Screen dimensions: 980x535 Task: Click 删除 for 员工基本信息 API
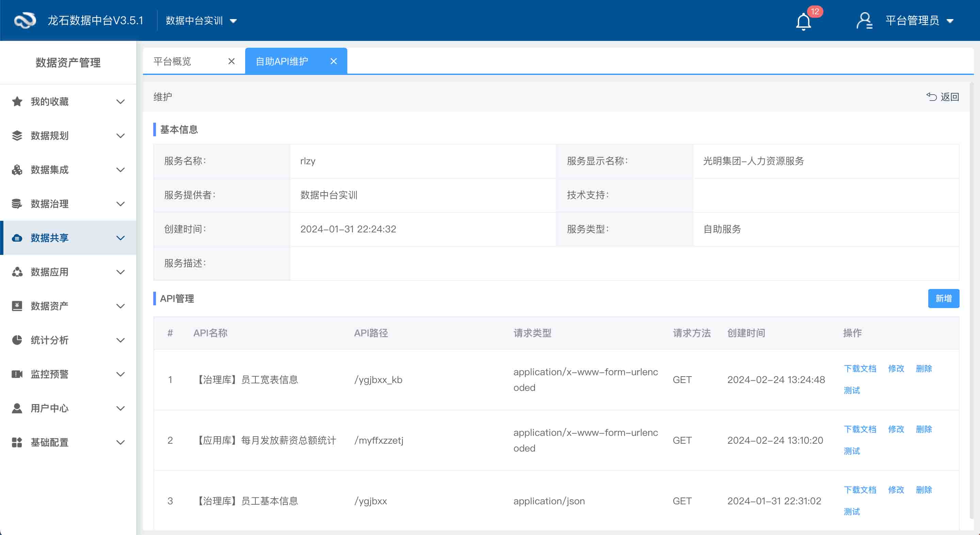pyautogui.click(x=924, y=490)
